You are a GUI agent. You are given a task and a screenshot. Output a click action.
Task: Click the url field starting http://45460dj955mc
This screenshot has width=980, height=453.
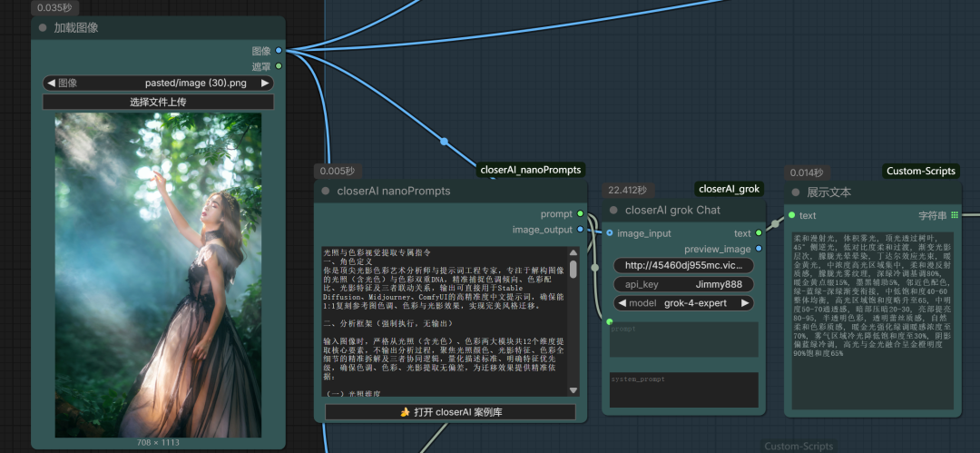pyautogui.click(x=684, y=265)
